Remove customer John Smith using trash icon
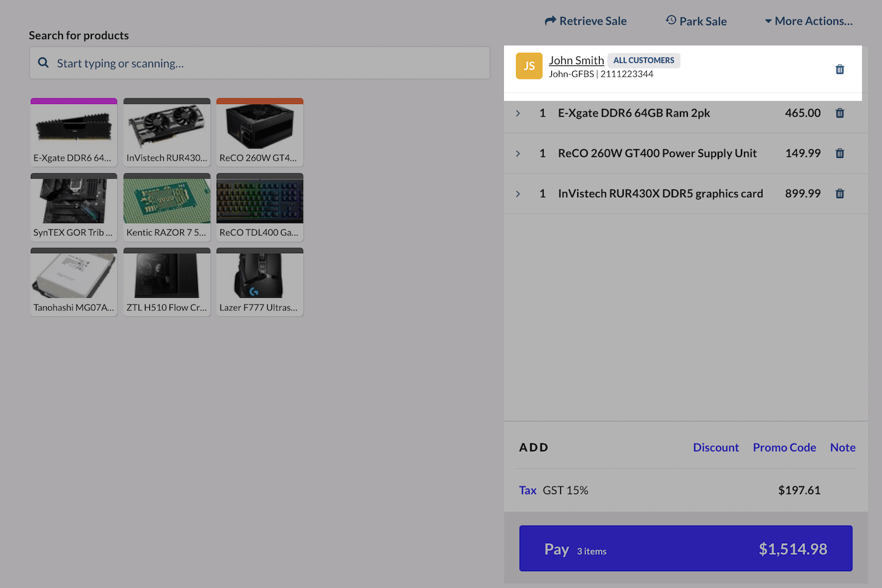Viewport: 882px width, 588px height. coord(840,69)
